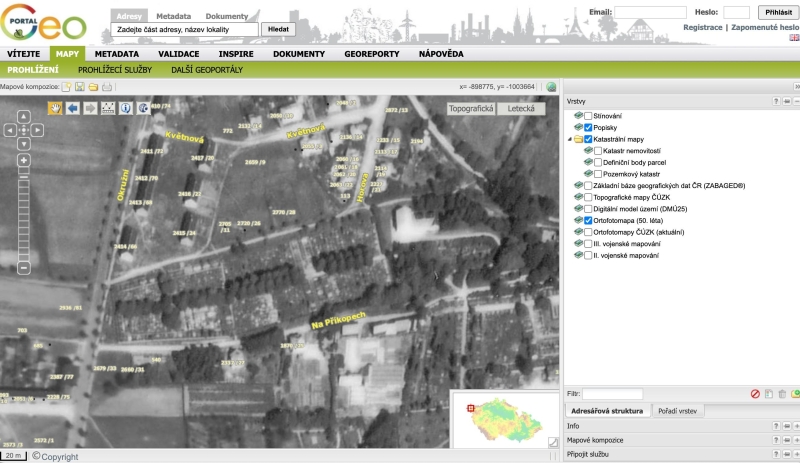Click the red clear filter icon
The width and height of the screenshot is (800, 463).
tap(755, 394)
